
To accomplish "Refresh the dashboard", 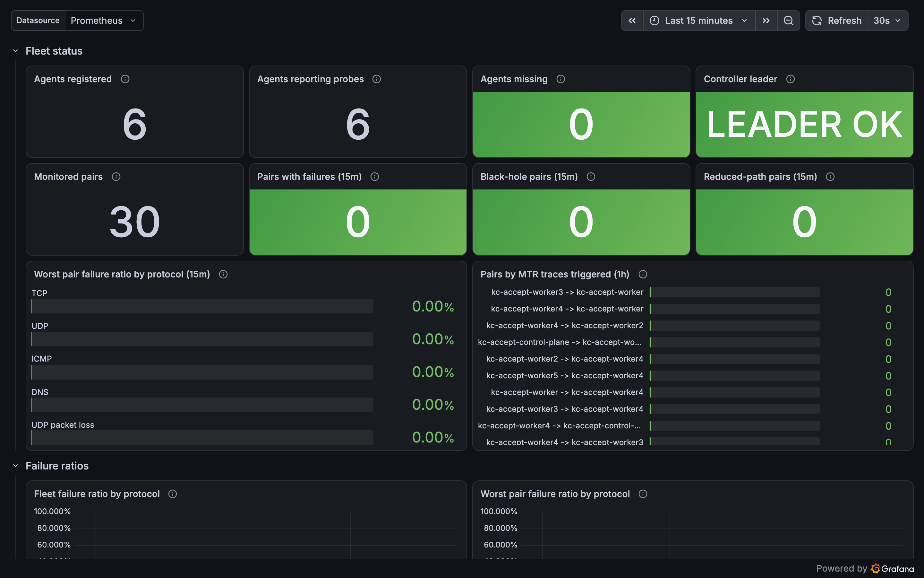I will pyautogui.click(x=836, y=21).
